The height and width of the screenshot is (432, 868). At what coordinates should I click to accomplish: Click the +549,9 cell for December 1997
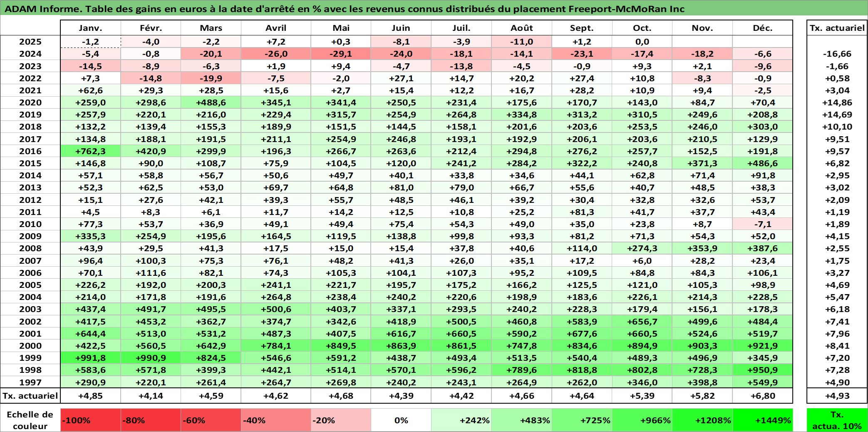[x=762, y=382]
